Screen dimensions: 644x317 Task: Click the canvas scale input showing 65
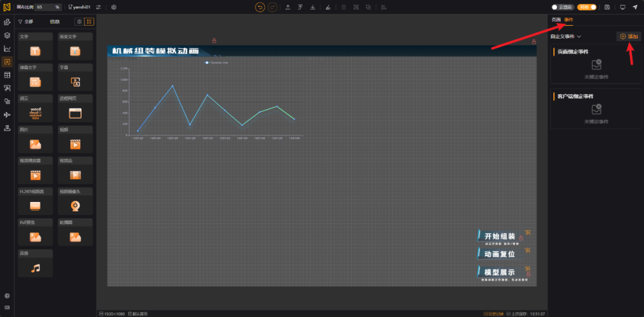tap(48, 7)
